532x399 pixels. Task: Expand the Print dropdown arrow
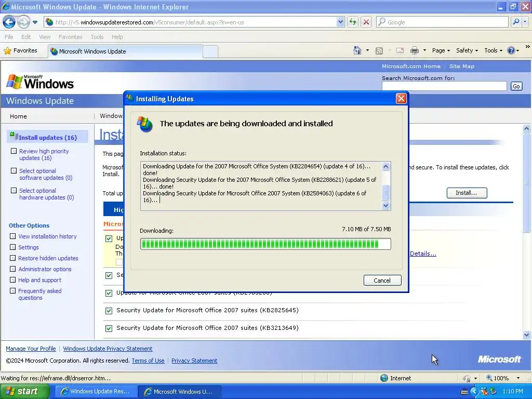click(x=424, y=50)
